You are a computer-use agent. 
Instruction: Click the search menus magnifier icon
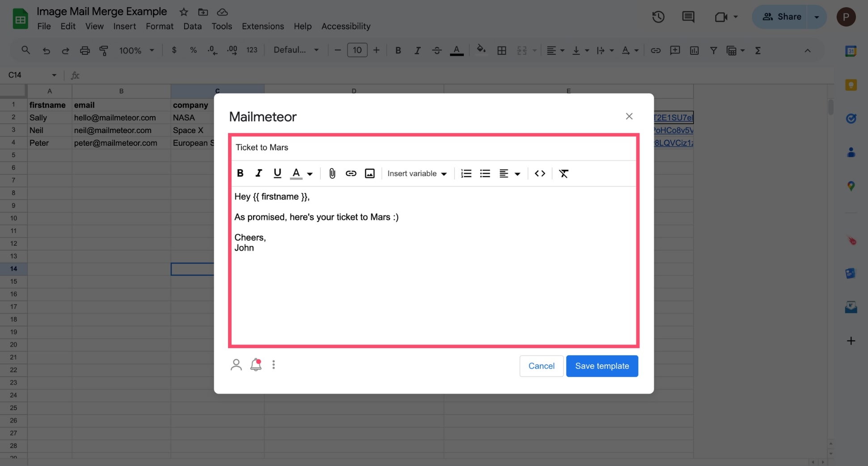point(26,50)
